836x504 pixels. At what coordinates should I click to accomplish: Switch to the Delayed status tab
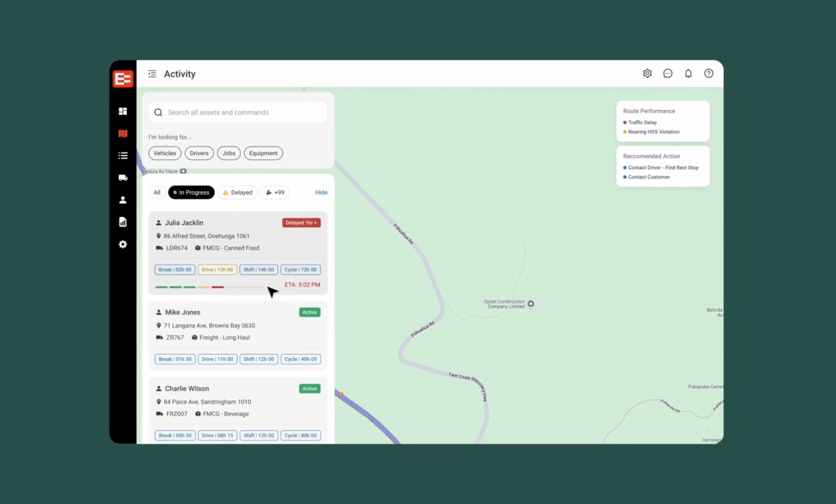[238, 192]
